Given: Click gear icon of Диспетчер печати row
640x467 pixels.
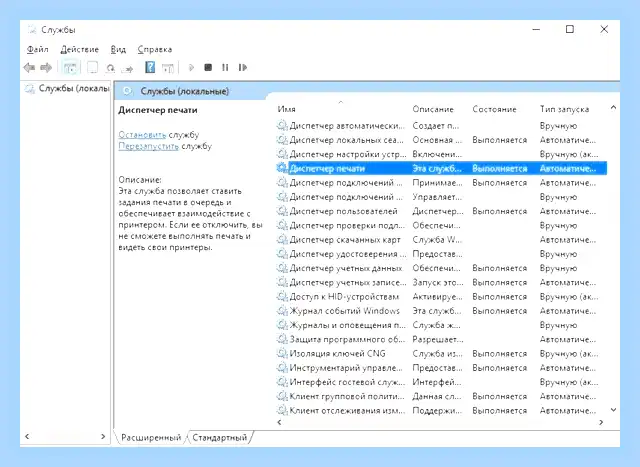Looking at the screenshot, I should (x=282, y=168).
